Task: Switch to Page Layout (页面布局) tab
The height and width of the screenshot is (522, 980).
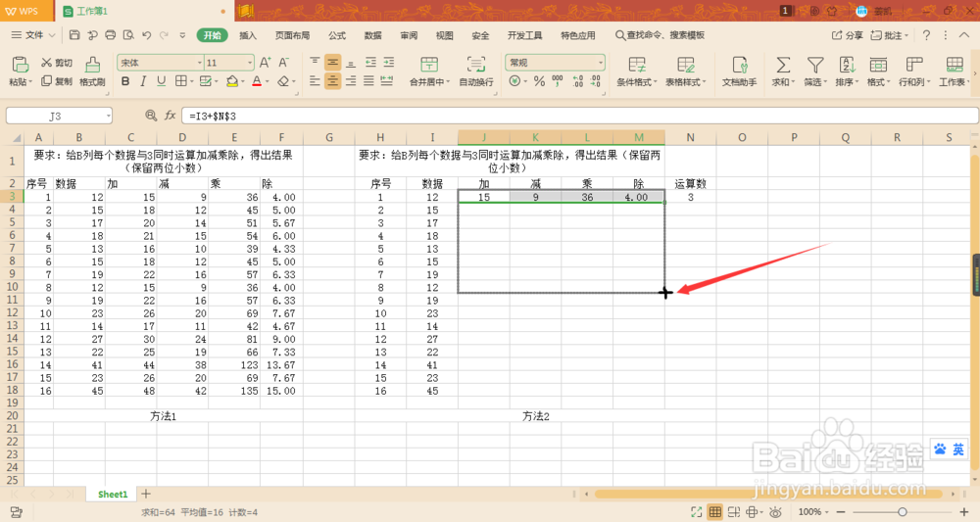Action: pyautogui.click(x=292, y=35)
